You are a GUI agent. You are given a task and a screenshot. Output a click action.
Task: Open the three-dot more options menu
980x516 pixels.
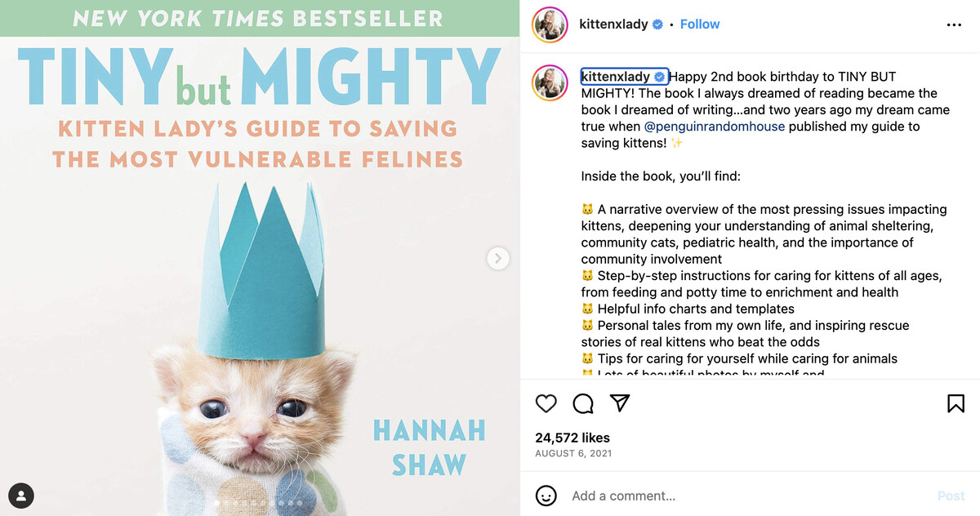pos(954,25)
